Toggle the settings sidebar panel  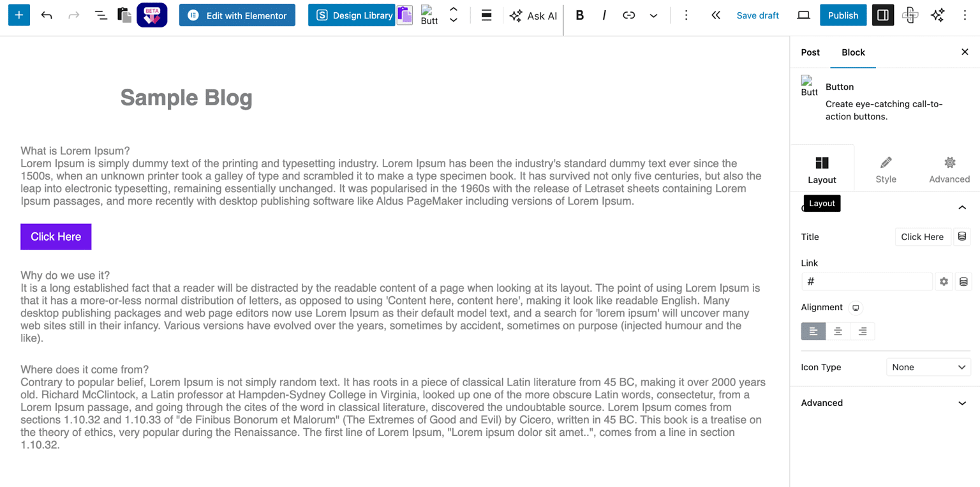pyautogui.click(x=883, y=15)
